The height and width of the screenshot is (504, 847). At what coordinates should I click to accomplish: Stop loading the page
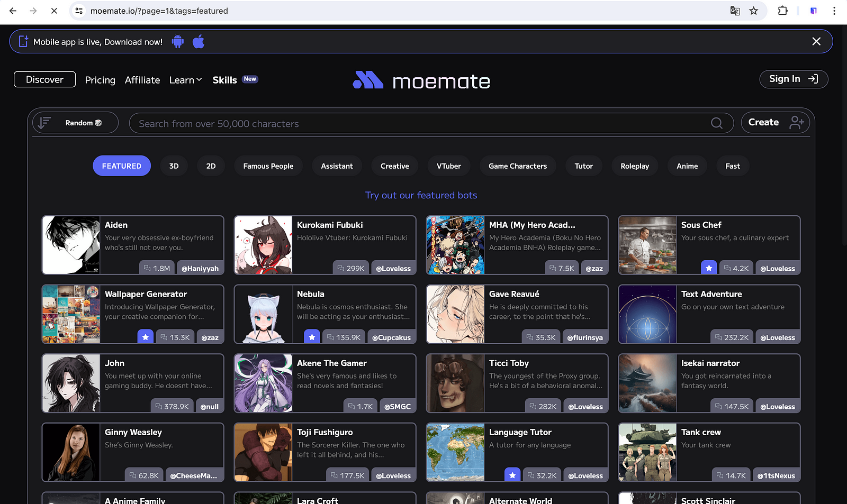54,11
